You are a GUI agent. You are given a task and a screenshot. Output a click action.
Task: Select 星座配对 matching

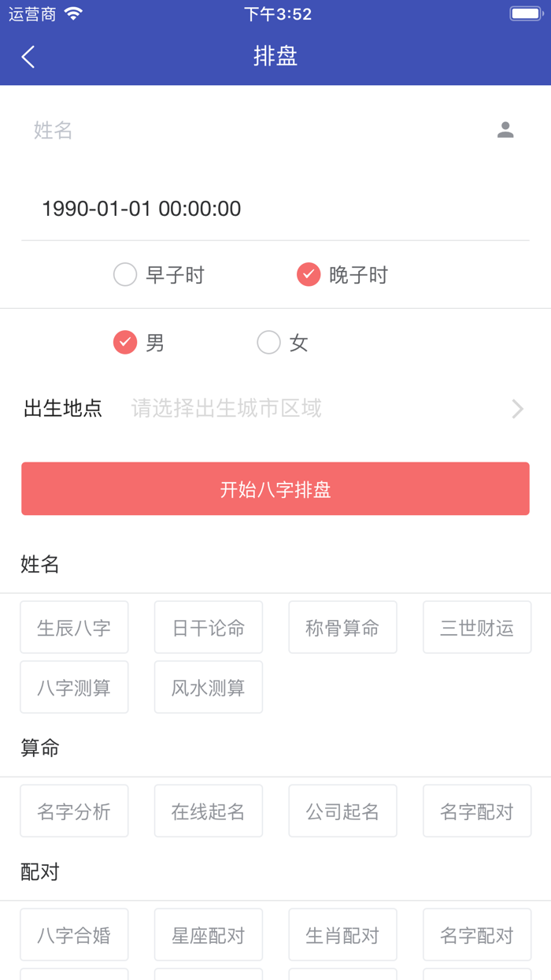pyautogui.click(x=208, y=934)
